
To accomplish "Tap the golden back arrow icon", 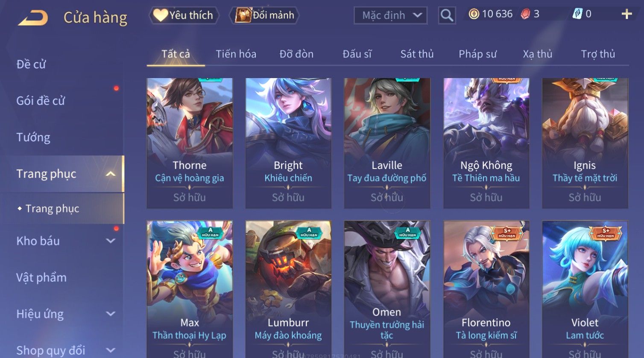I will click(x=33, y=18).
